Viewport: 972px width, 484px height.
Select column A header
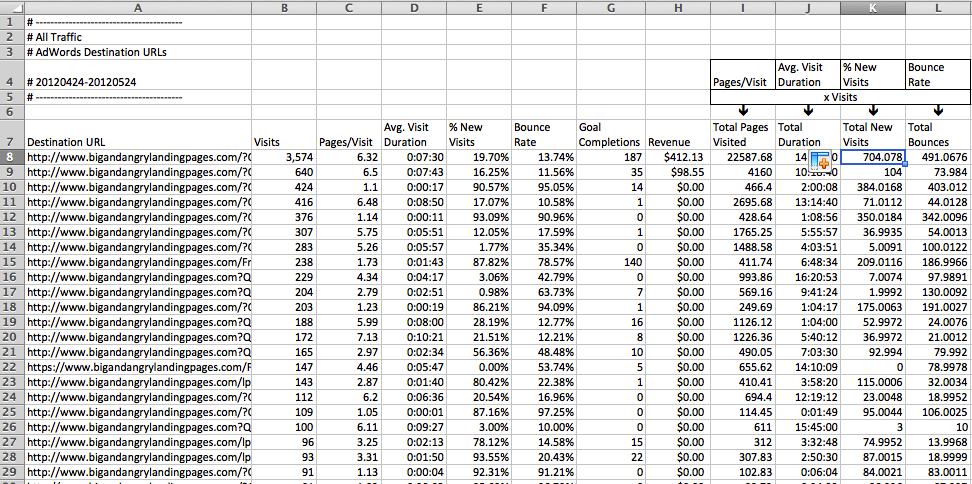coord(138,7)
